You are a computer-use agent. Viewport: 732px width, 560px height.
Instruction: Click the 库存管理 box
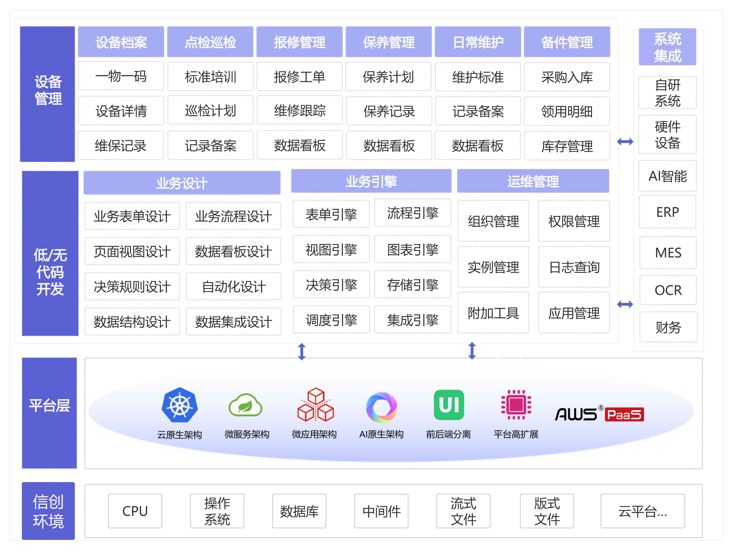click(567, 146)
